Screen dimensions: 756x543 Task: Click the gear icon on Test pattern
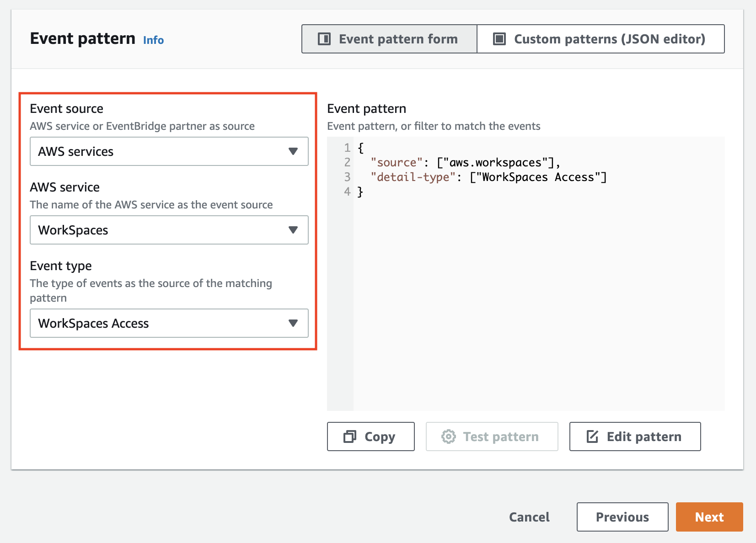click(x=448, y=437)
